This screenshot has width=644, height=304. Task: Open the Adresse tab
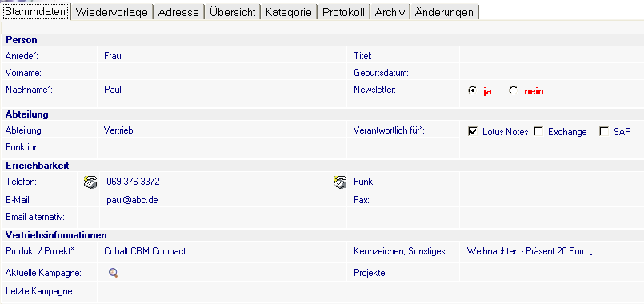[178, 12]
